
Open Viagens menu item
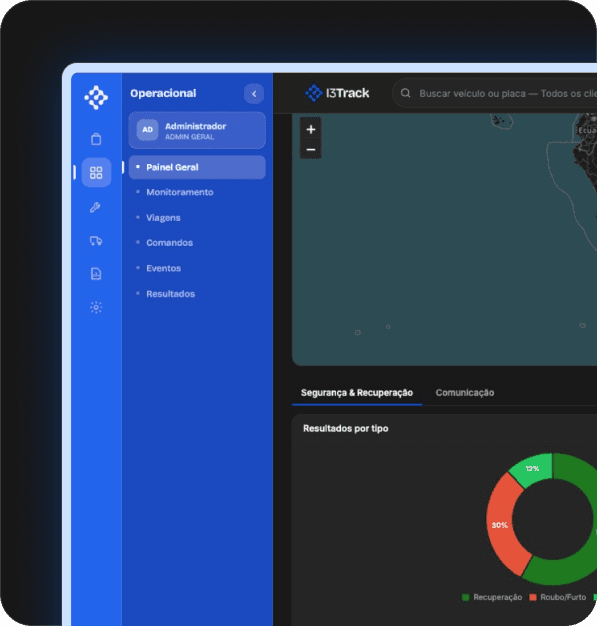pos(163,218)
